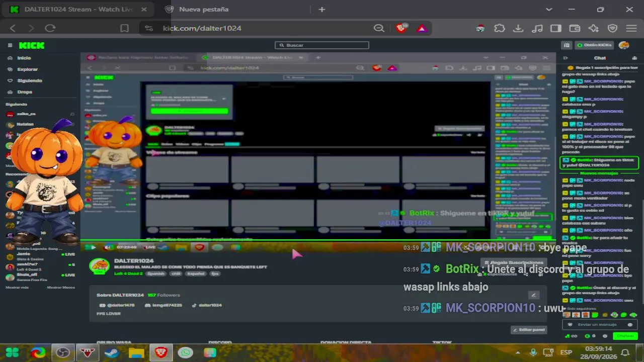Viewport: 644px width, 362px height.
Task: Show hidden system tray icons
Action: [518, 352]
